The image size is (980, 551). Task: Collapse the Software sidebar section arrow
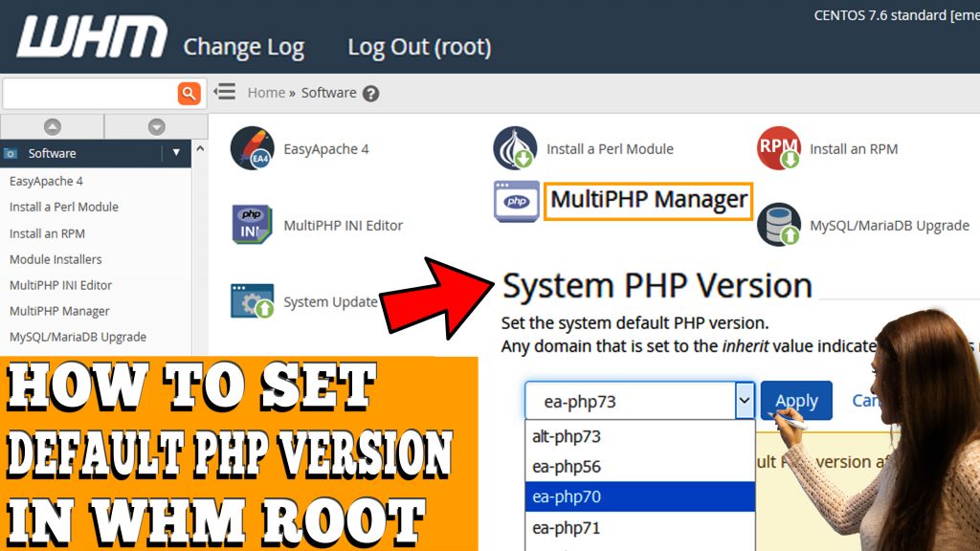click(x=176, y=152)
